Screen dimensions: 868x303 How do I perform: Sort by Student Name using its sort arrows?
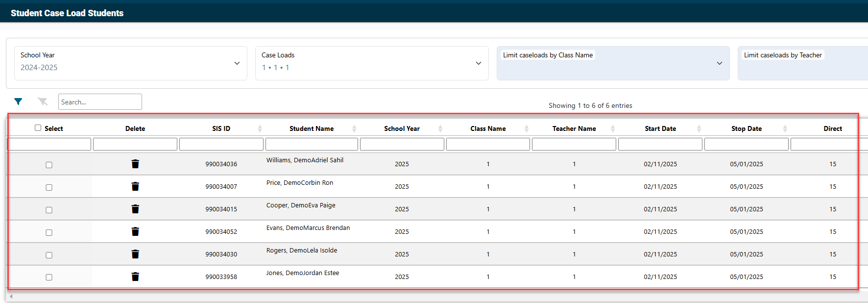[354, 128]
